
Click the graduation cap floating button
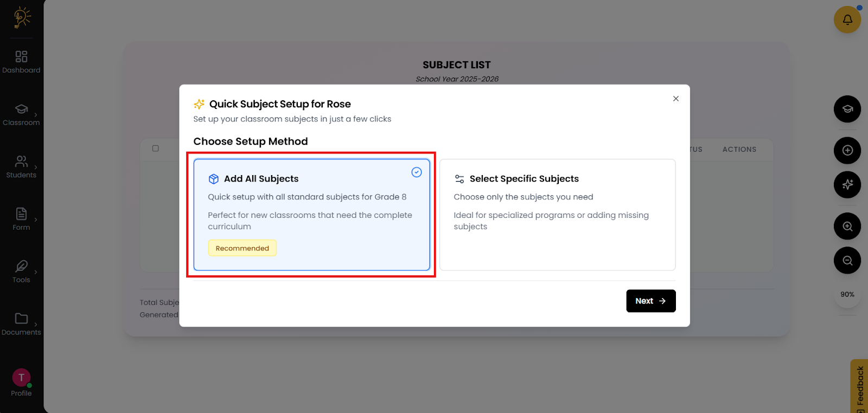coord(847,109)
